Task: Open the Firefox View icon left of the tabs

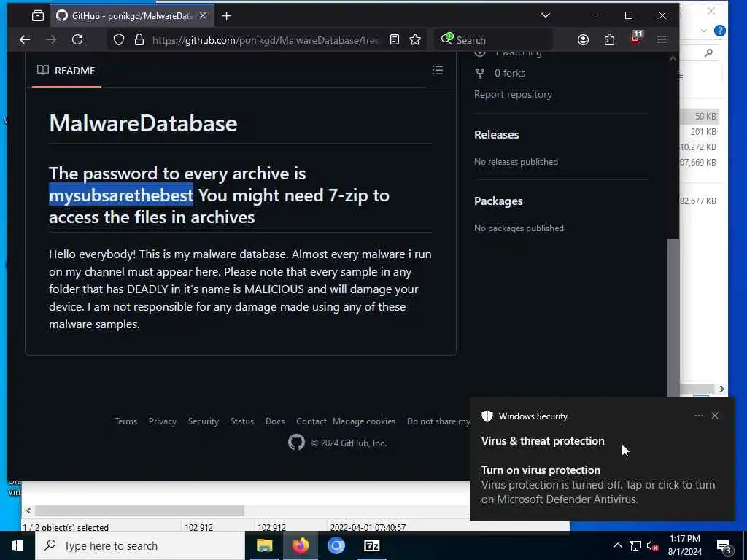Action: pyautogui.click(x=38, y=16)
